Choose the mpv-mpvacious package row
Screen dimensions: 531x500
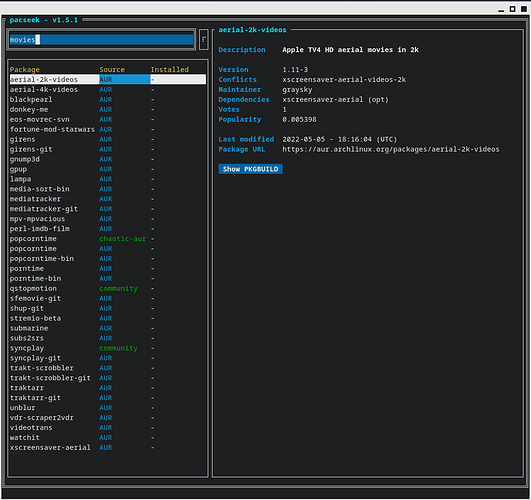pos(107,219)
